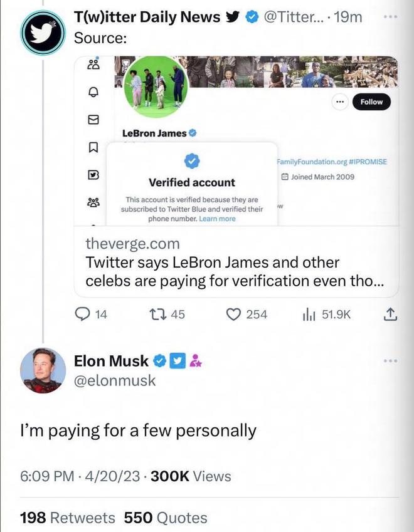The image size is (414, 532).
Task: Open three-dot menu on Twitter Daily News tweet
Action: pyautogui.click(x=391, y=18)
